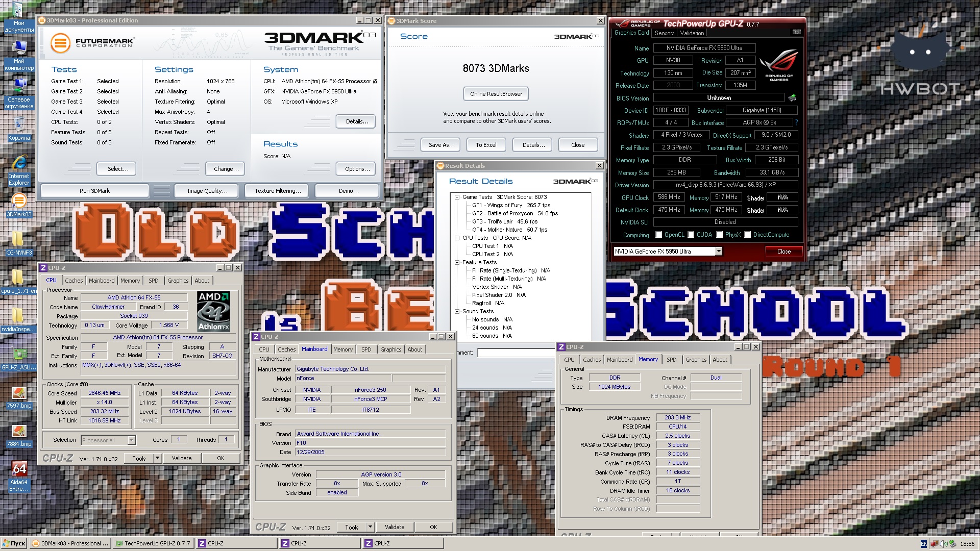This screenshot has width=980, height=551.
Task: Collapse the Feature Tests tree node
Action: point(457,262)
